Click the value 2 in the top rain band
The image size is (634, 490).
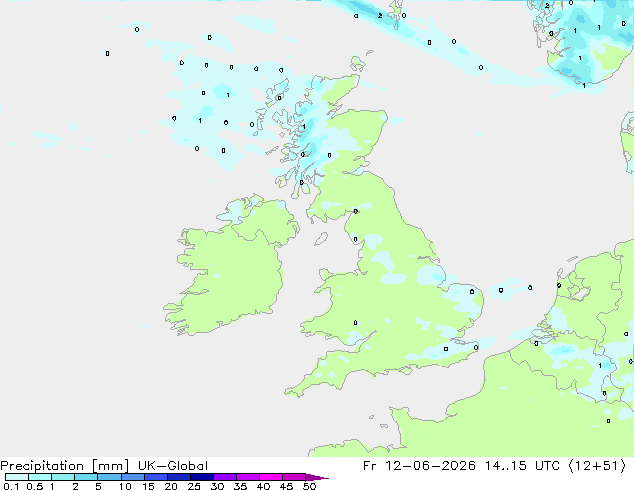pyautogui.click(x=380, y=16)
